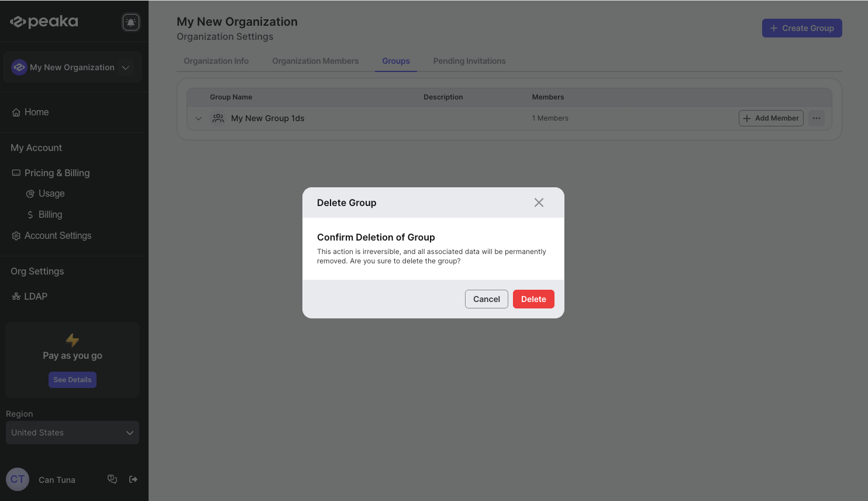
Task: Switch to the Organization Members tab
Action: point(315,61)
